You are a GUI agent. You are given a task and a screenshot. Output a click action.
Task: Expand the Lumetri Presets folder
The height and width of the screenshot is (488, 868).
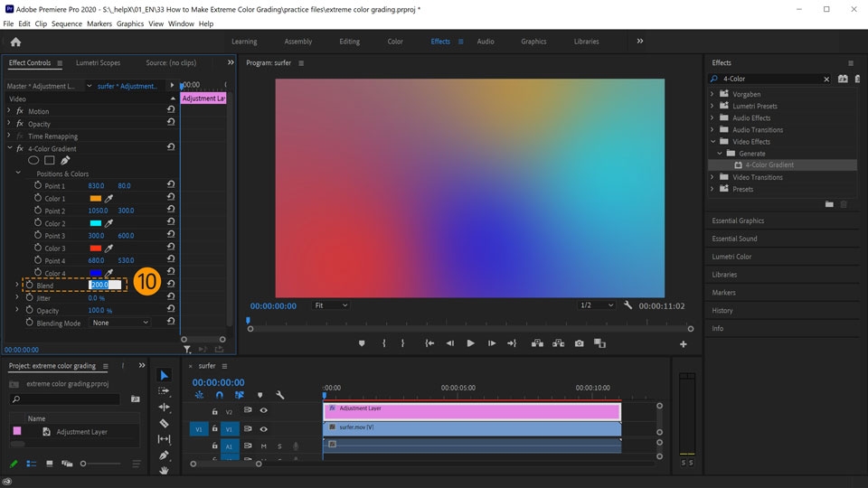712,106
